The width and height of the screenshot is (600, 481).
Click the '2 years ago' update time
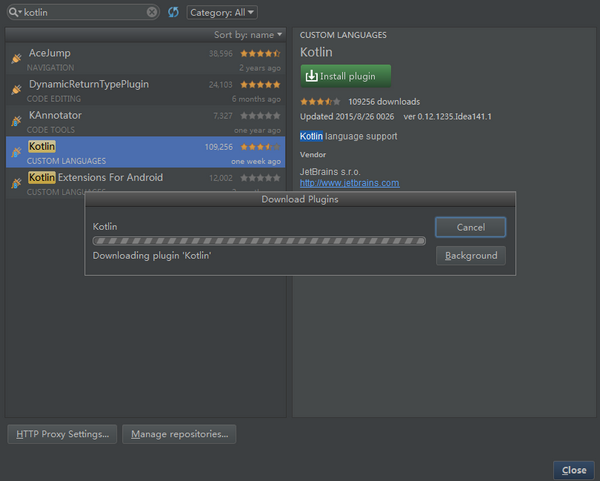(260, 68)
